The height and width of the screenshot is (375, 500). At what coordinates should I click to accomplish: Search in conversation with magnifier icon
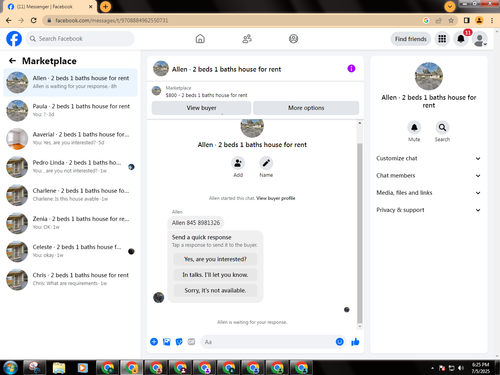coord(442,127)
